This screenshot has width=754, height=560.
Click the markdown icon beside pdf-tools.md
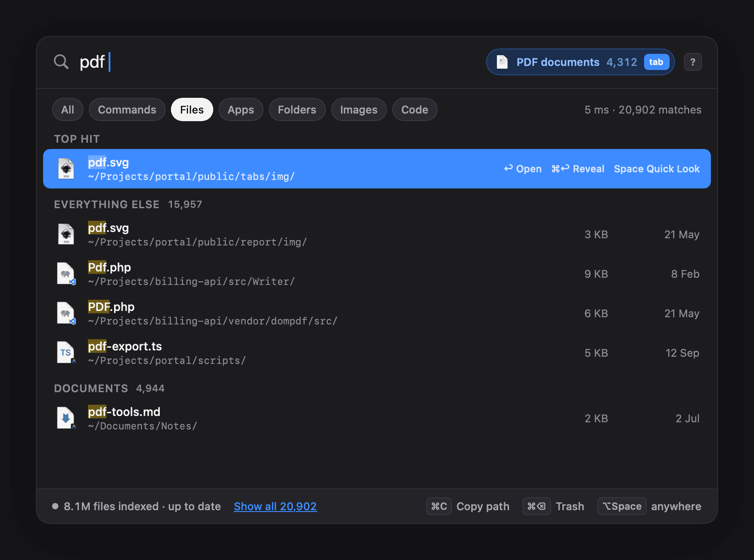[x=66, y=418]
